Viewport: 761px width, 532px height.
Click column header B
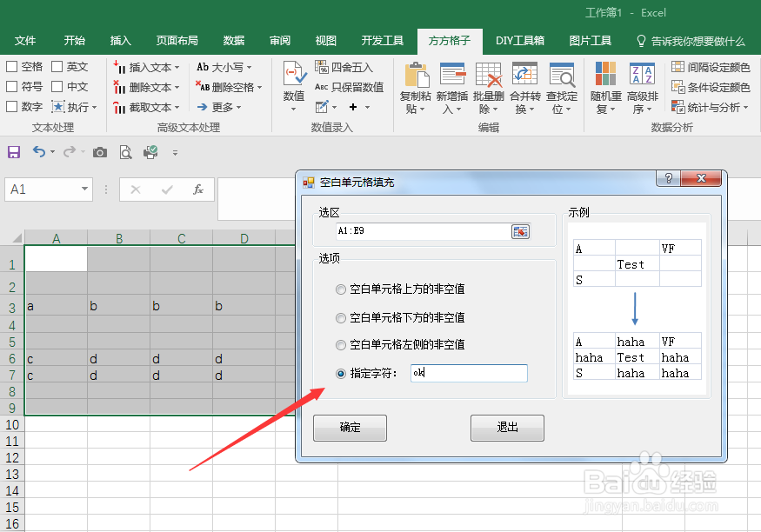(x=119, y=238)
